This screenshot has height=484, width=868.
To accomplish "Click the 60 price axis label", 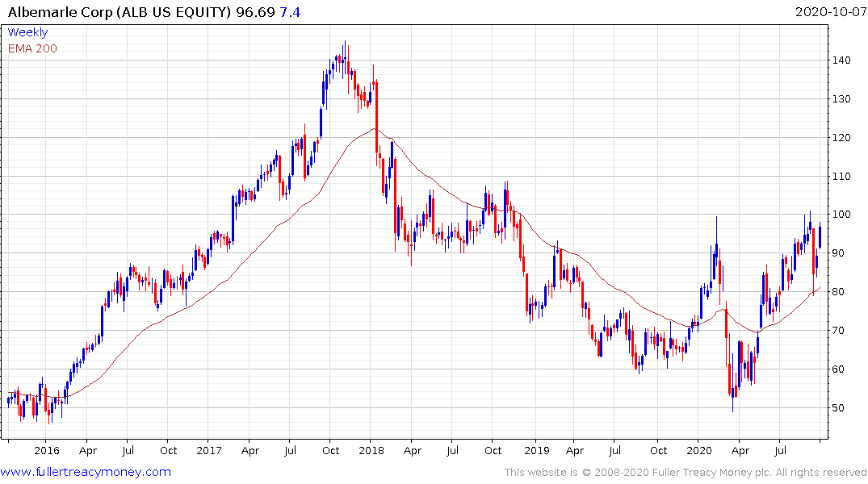I will tap(838, 369).
